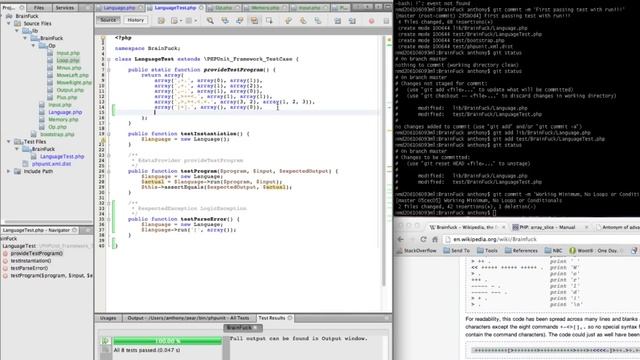Screen dimensions: 640x360
Task: Select the BrainFuck project root node
Action: click(x=27, y=16)
